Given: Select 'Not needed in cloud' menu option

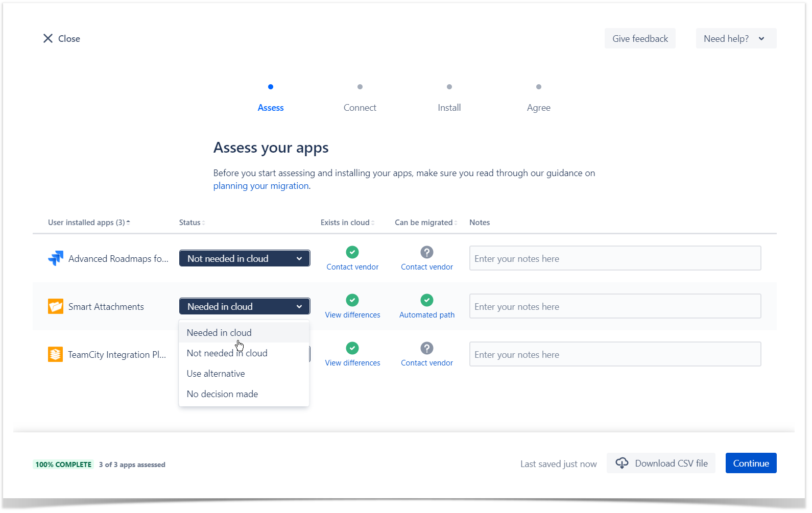Looking at the screenshot, I should pyautogui.click(x=227, y=353).
